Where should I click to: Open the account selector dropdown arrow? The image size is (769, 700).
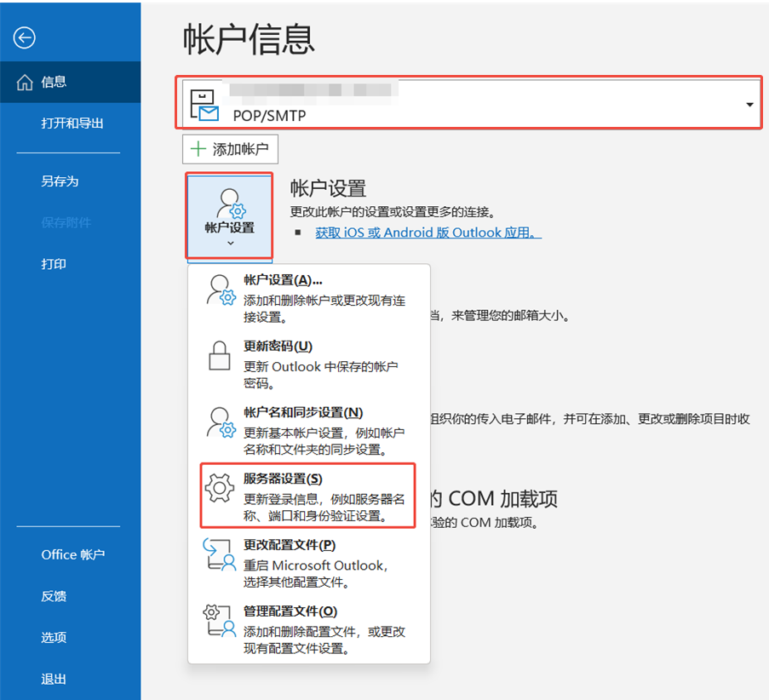749,105
